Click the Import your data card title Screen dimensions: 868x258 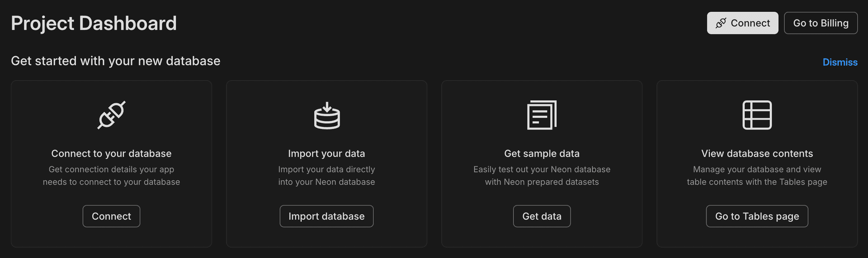tap(326, 153)
